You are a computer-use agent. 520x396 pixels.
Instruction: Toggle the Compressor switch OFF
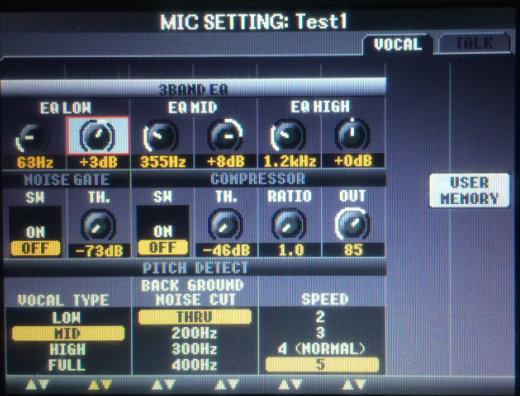(x=163, y=247)
